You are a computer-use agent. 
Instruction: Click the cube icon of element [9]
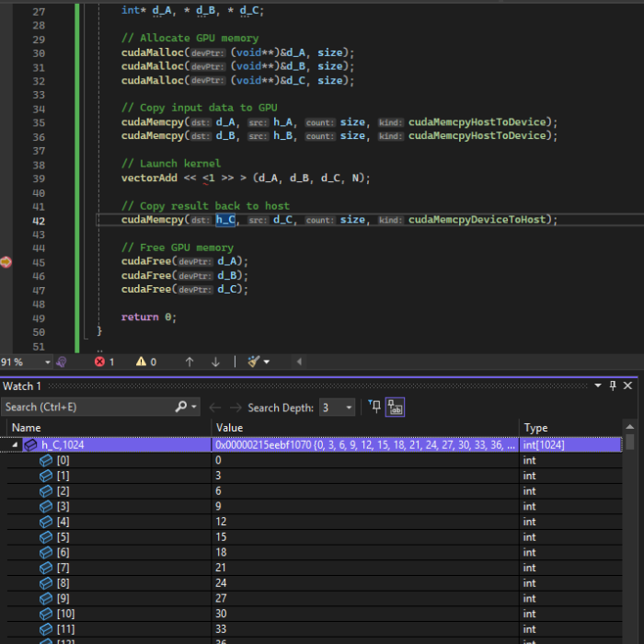(x=46, y=598)
